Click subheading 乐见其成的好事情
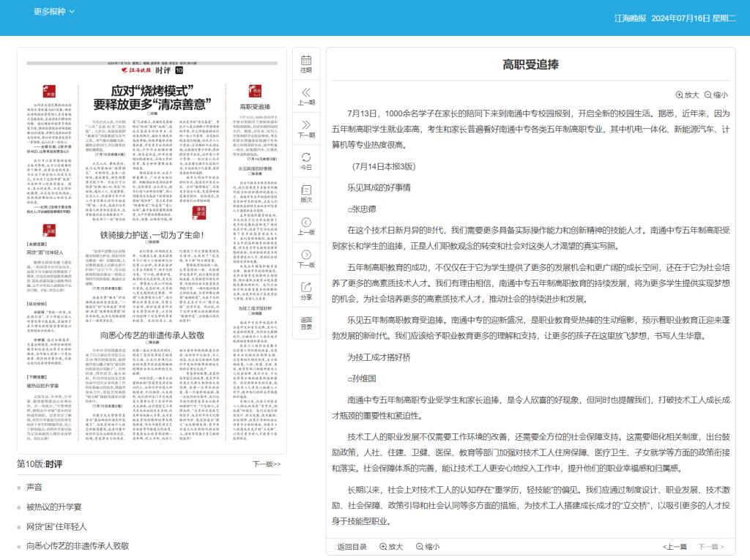Image resolution: width=750 pixels, height=560 pixels. (379, 187)
